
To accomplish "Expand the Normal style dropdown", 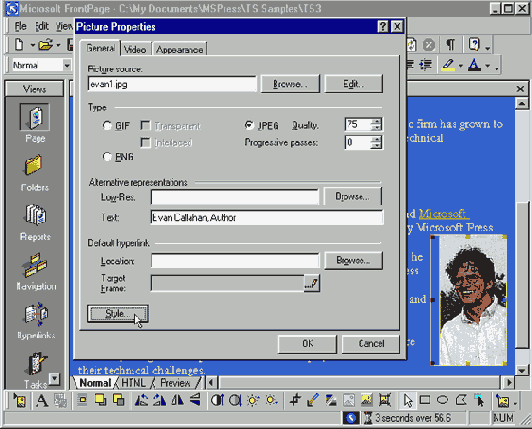I will pos(67,65).
